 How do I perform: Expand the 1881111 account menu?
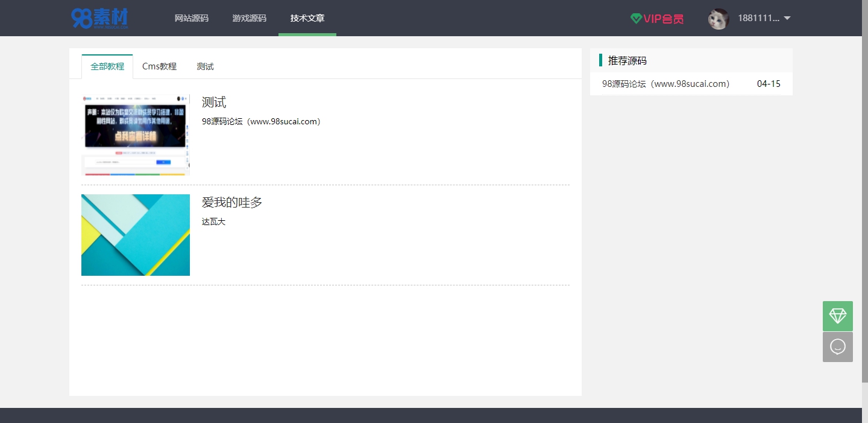[x=759, y=18]
